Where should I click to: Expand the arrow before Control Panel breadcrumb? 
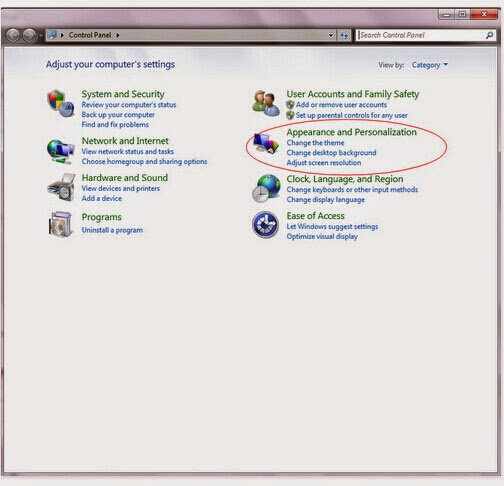pos(62,35)
